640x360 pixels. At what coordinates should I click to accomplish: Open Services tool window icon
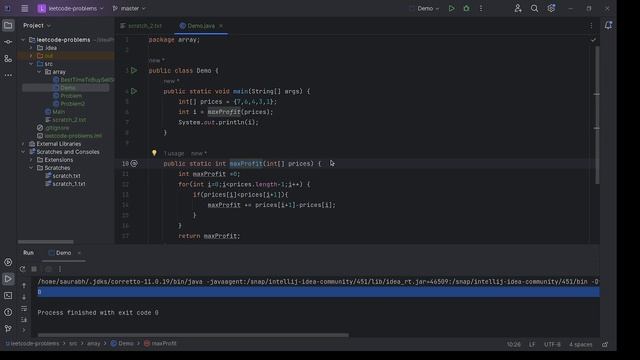click(x=8, y=262)
